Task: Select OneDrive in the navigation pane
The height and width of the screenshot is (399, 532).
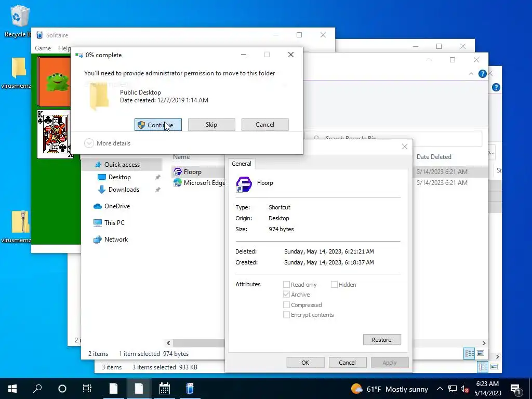Action: tap(117, 206)
